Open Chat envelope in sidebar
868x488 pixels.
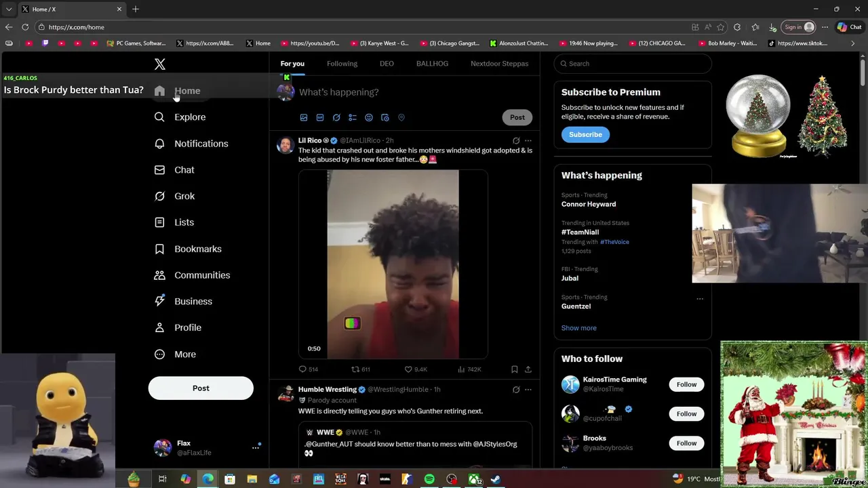[x=175, y=170]
